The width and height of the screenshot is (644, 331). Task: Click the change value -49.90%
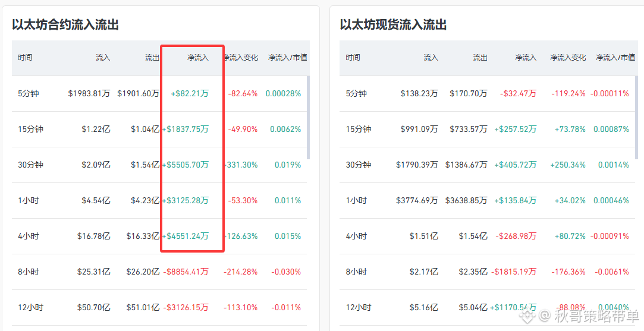(243, 130)
